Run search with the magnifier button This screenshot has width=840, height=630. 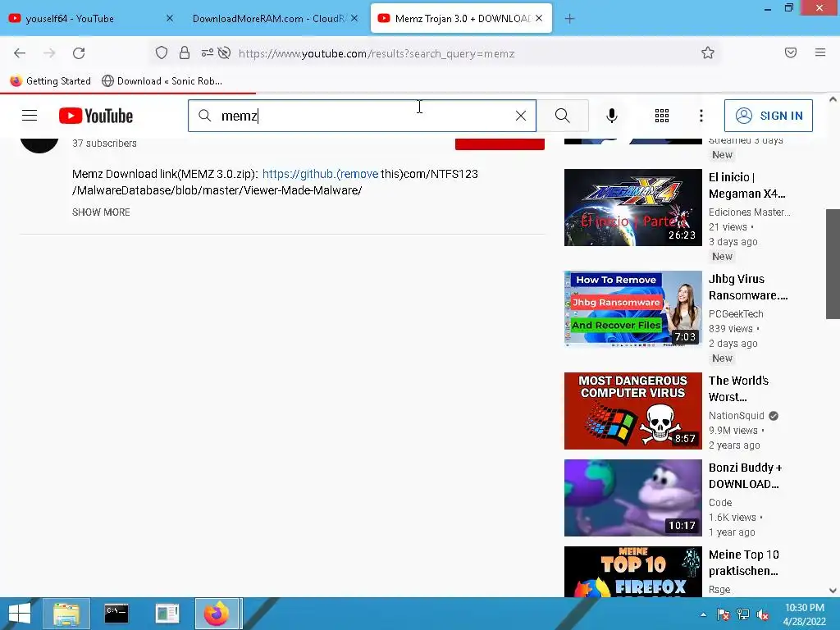pos(563,116)
